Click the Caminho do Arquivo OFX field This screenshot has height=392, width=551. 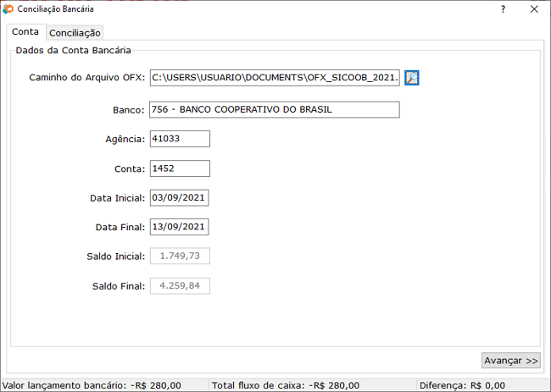coord(274,78)
